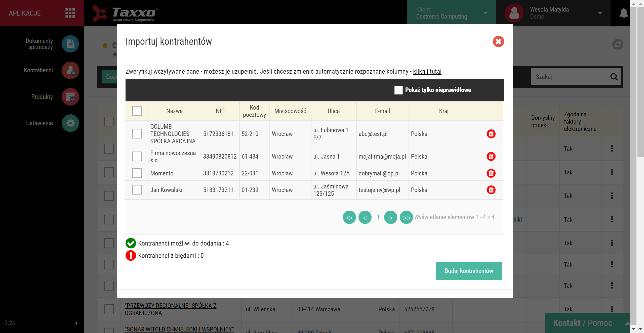
Task: Open Produkty sidebar icon
Action: pos(70,97)
